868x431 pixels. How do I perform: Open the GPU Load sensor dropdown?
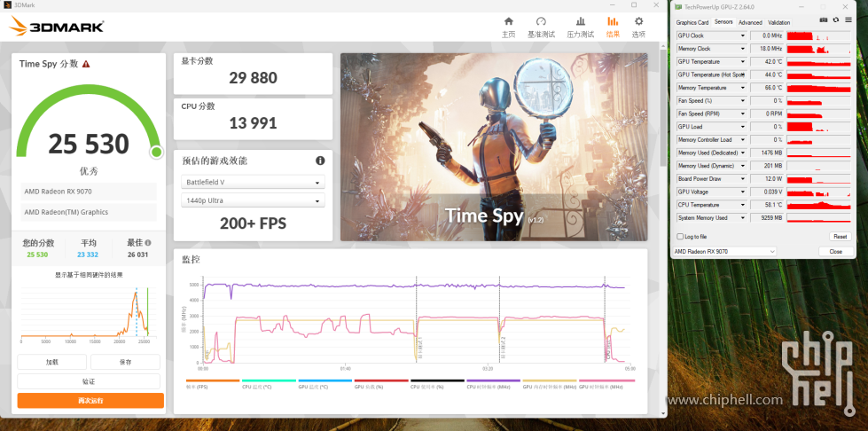tap(743, 127)
